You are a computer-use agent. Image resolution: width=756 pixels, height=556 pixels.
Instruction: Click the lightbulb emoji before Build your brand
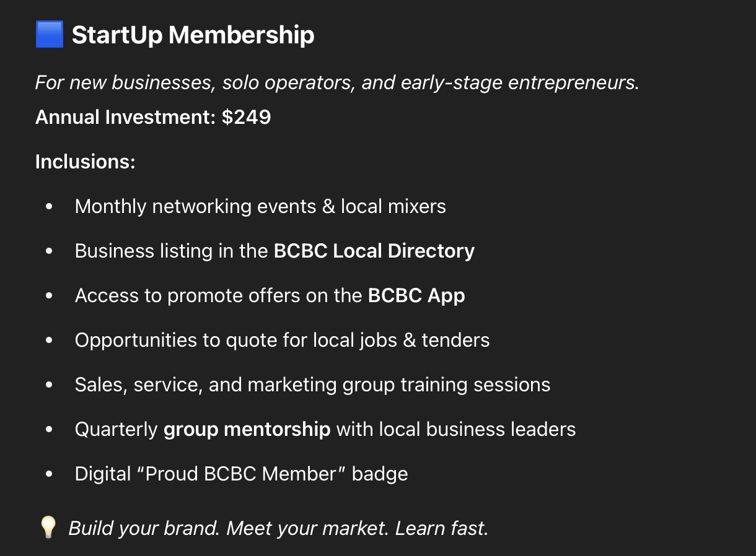click(48, 528)
